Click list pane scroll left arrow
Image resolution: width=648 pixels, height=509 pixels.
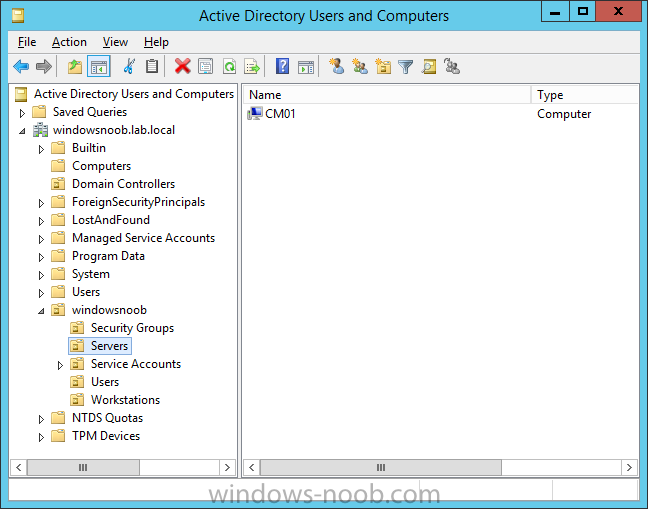click(252, 467)
